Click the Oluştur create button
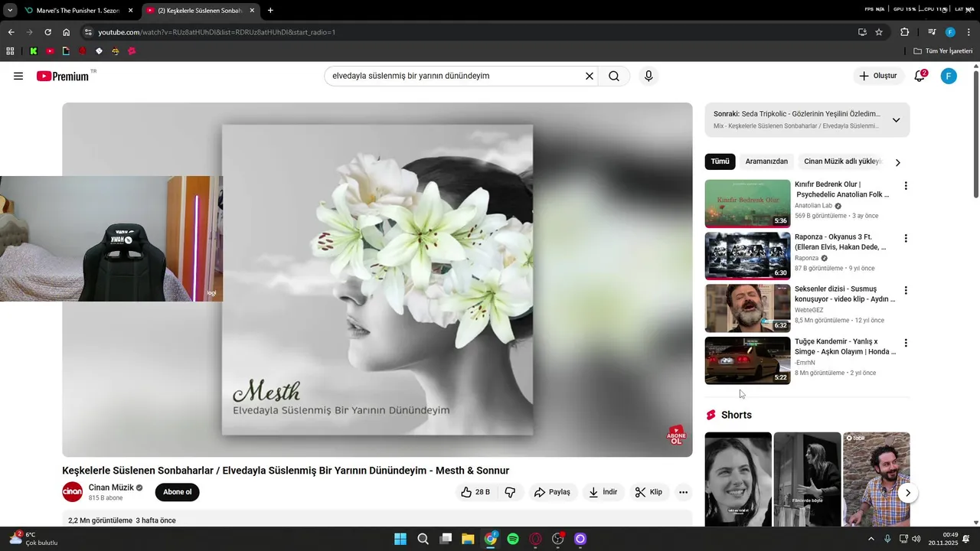This screenshot has height=551, width=980. point(877,76)
